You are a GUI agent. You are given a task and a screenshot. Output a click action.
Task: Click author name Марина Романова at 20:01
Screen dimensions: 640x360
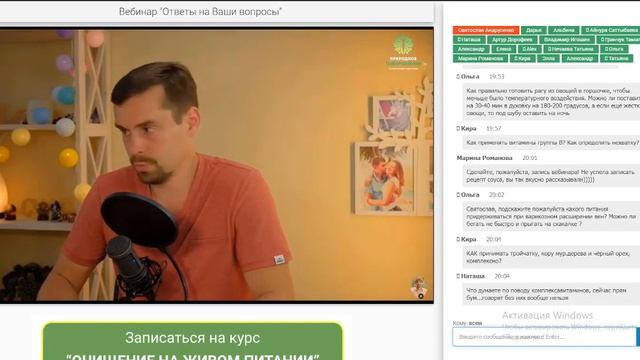(x=484, y=158)
